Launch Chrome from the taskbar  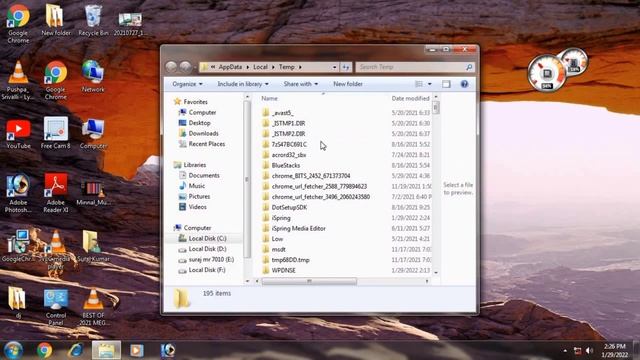point(44,350)
